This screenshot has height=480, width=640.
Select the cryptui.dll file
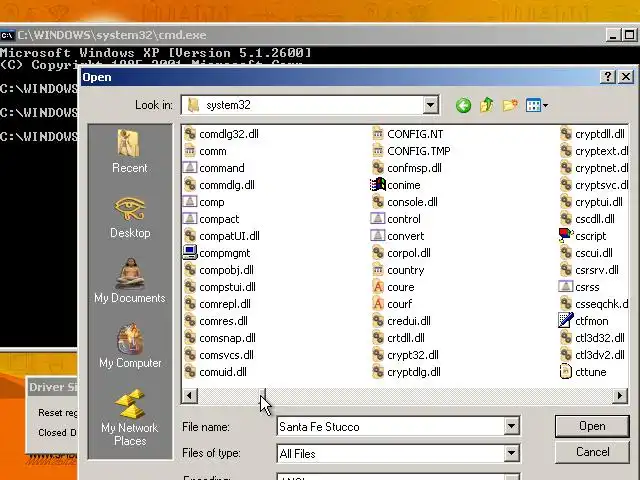[x=591, y=202]
